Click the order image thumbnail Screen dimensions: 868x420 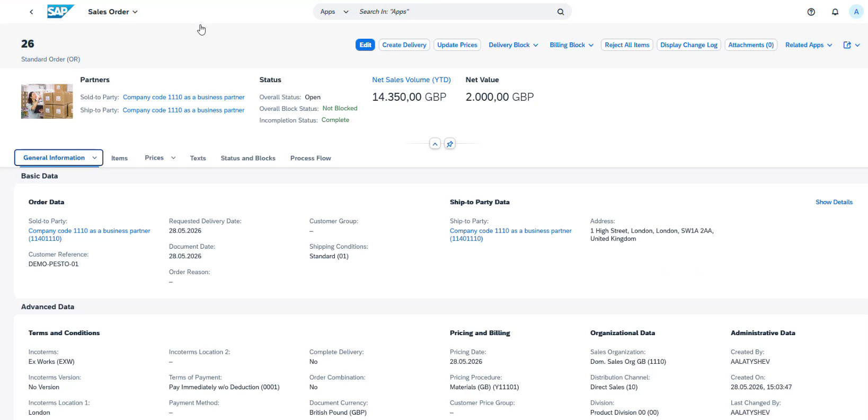[47, 101]
